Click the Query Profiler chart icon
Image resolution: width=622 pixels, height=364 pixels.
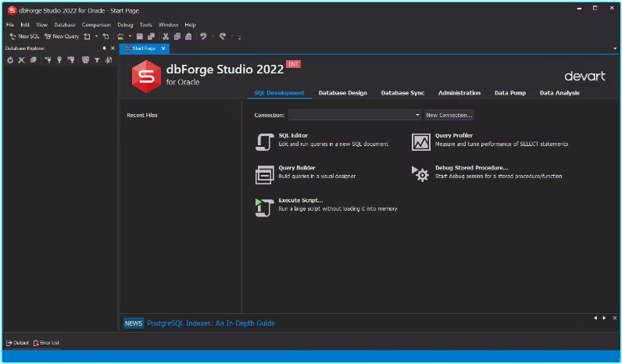(420, 141)
